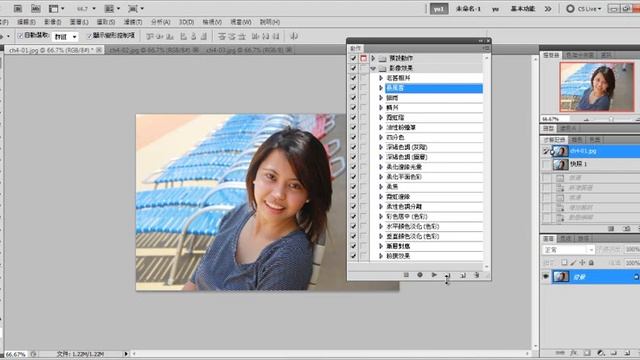Image resolution: width=640 pixels, height=360 pixels.
Task: Open the auto-select 群組 dropdown
Action: [65, 37]
